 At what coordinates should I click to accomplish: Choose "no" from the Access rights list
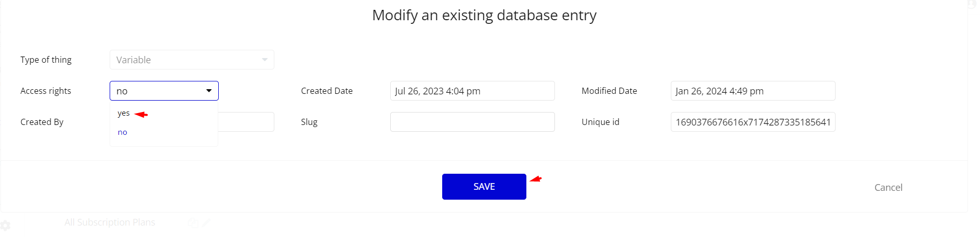point(123,132)
